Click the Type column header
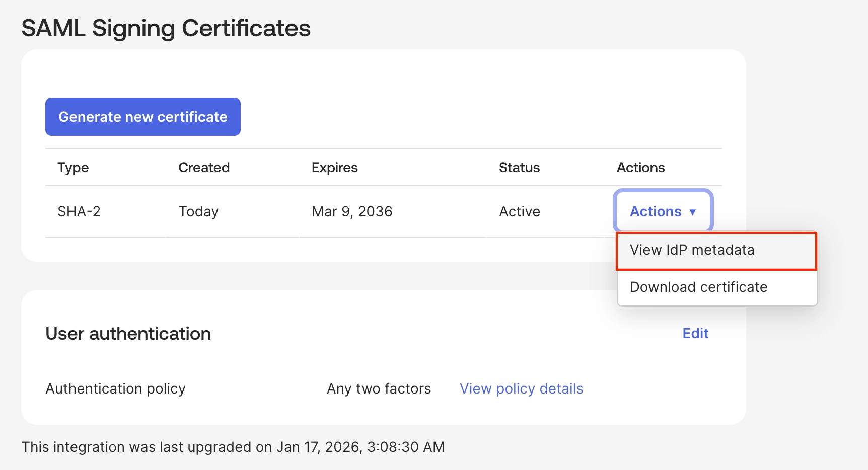This screenshot has width=868, height=470. tap(73, 168)
